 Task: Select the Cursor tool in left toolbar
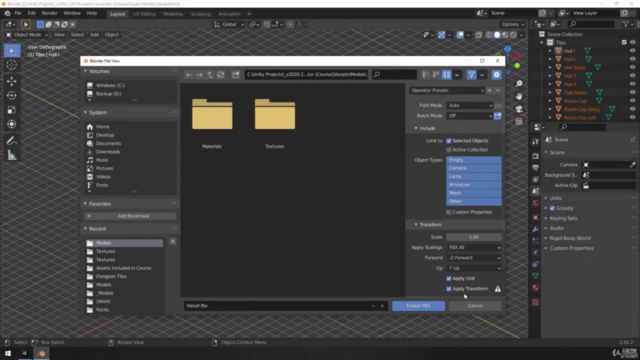11,65
